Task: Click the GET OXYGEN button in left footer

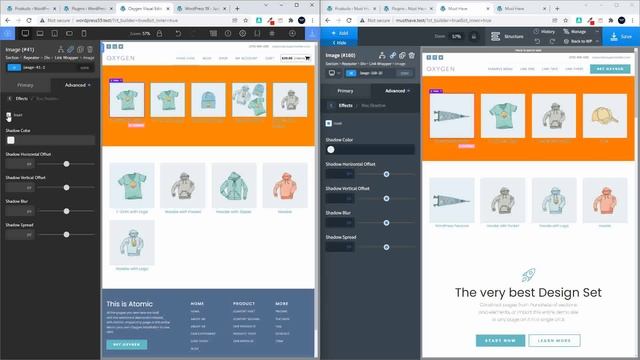Action: 127,344
